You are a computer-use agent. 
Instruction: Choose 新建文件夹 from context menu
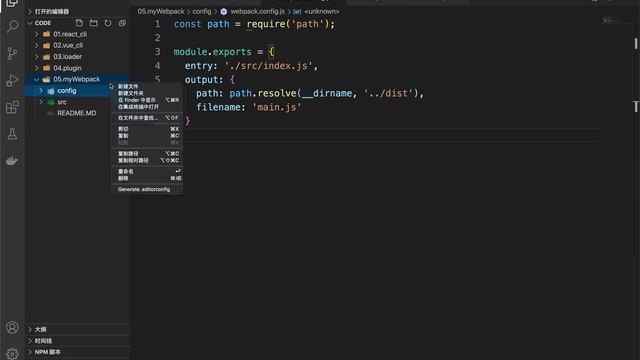[147, 93]
